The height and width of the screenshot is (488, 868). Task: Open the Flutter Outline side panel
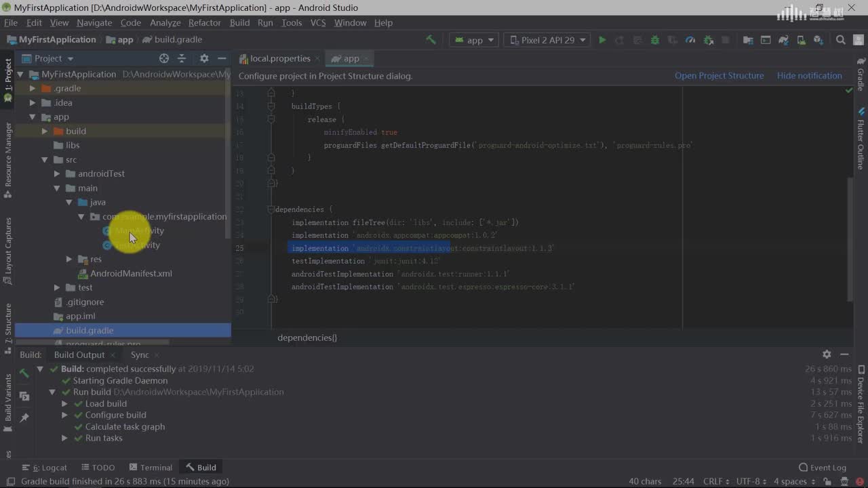861,138
